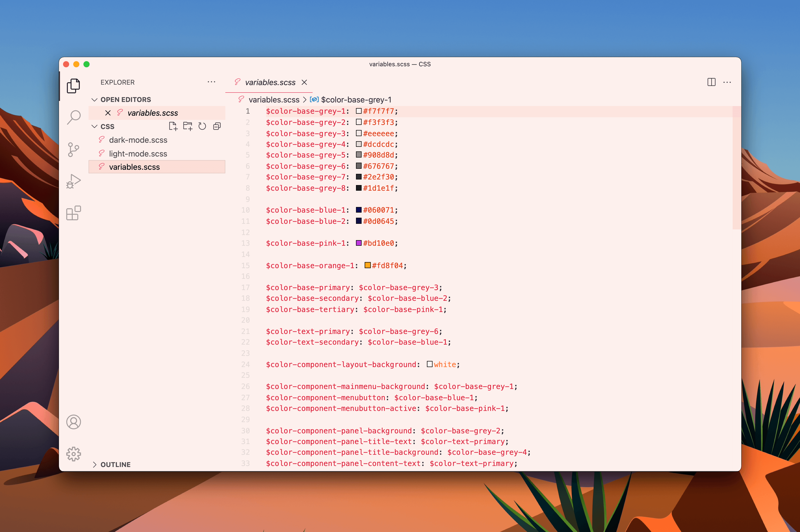Select the variables.scss editor tab
Viewport: 800px width, 532px height.
tap(270, 82)
